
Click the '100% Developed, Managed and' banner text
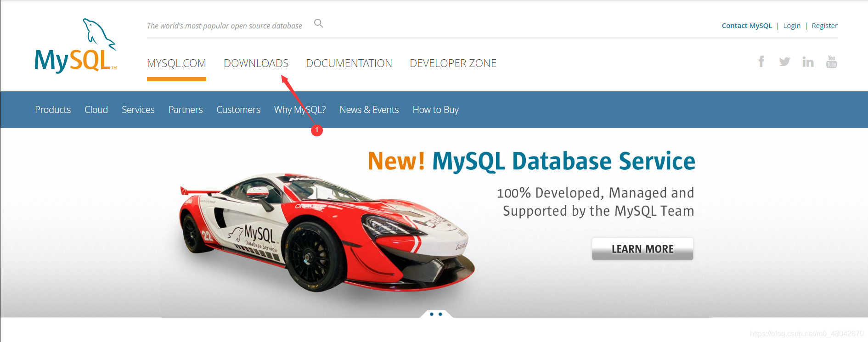click(595, 193)
